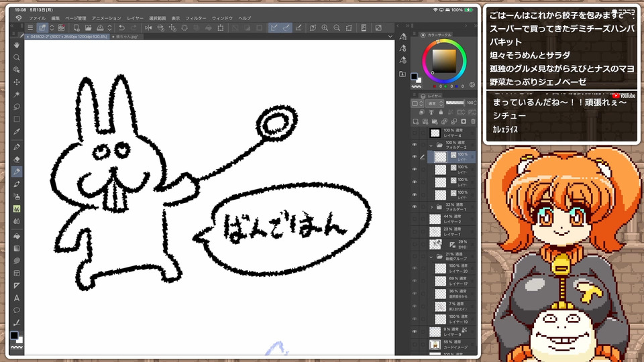Select the Eyedropper tool

point(16,132)
